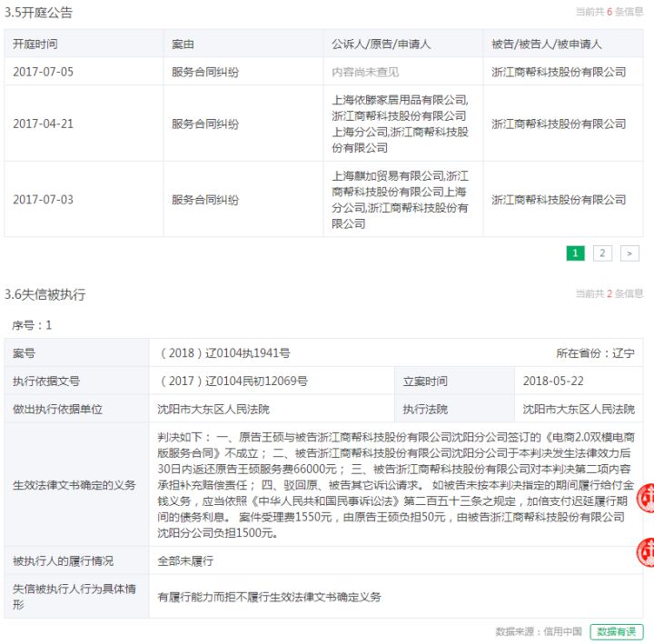Click the 被告/被告人/被申请人 column header
The image size is (654, 644).
click(547, 44)
